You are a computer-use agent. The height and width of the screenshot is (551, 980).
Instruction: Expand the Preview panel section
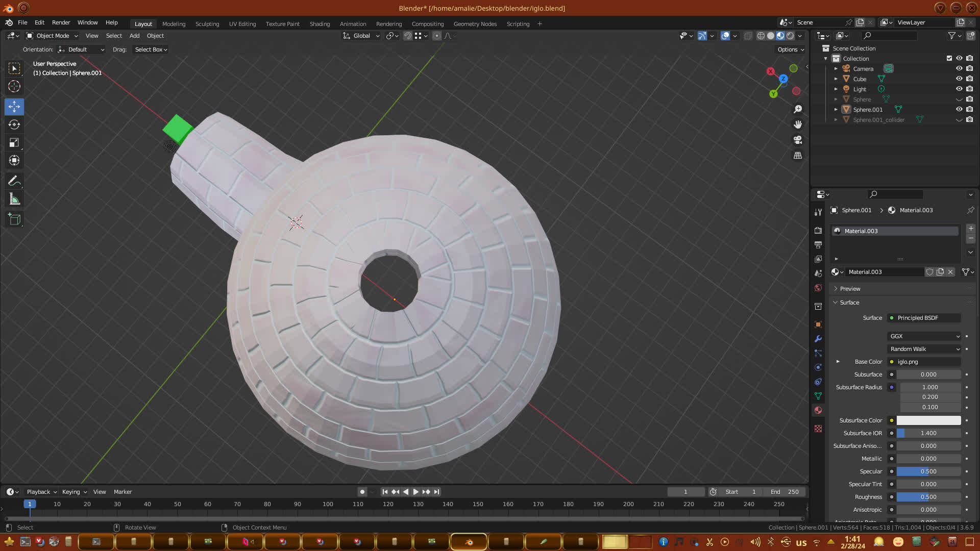coord(850,289)
